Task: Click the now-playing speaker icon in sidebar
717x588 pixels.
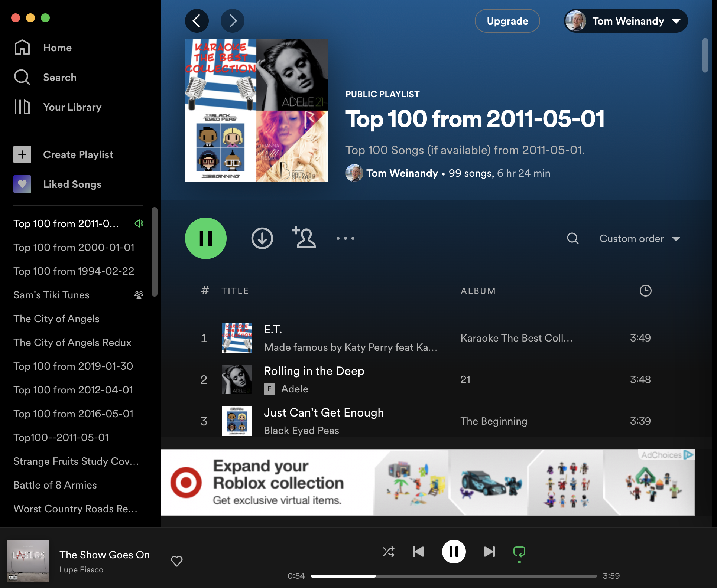Action: click(x=139, y=223)
